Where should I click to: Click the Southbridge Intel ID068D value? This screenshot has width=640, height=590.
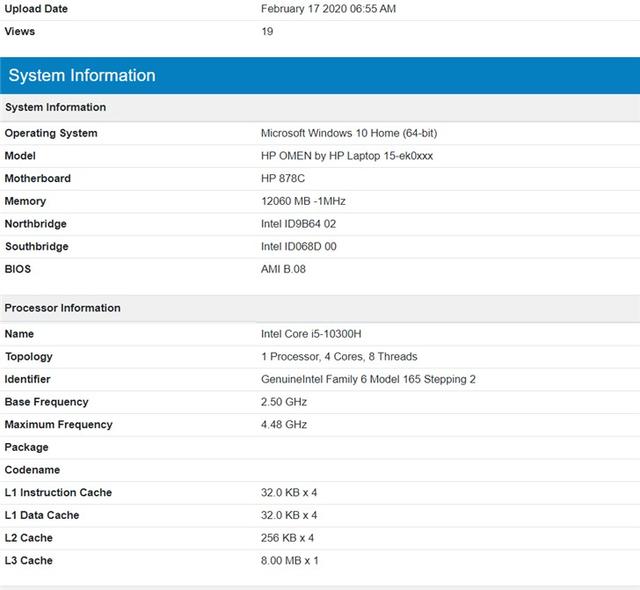pyautogui.click(x=298, y=246)
